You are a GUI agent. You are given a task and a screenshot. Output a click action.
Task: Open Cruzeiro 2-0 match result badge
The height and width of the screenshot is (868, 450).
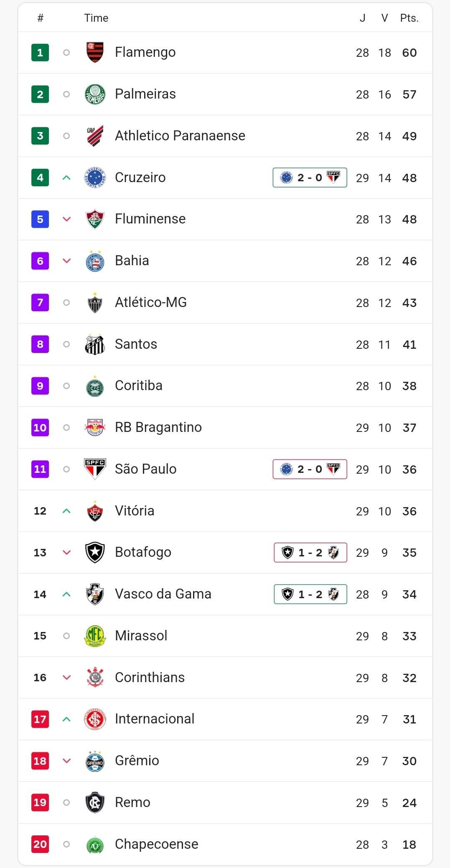[310, 178]
